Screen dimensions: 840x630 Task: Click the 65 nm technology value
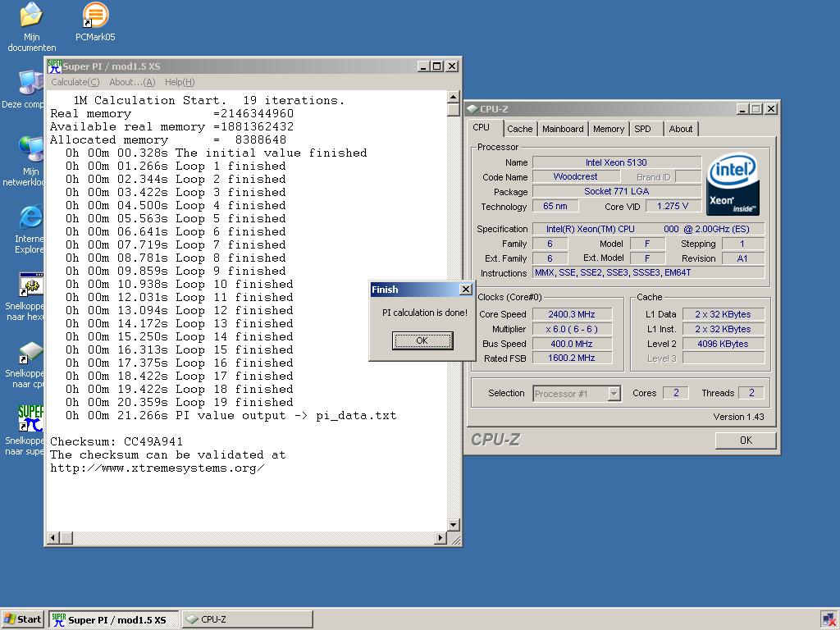pos(555,206)
